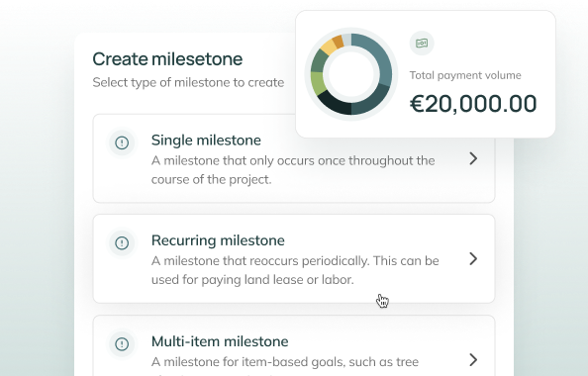588x376 pixels.
Task: Click the Create milesetone heading
Action: click(167, 59)
